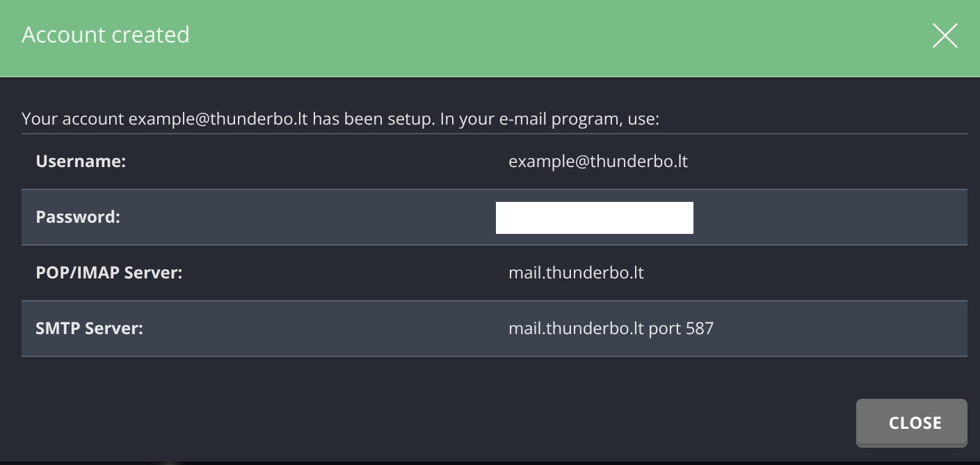Click the username value example@thunderbo.lt in table

click(x=598, y=161)
